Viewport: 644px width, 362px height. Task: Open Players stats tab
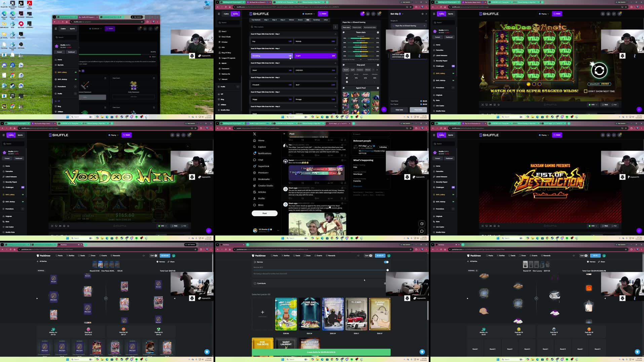357,27
